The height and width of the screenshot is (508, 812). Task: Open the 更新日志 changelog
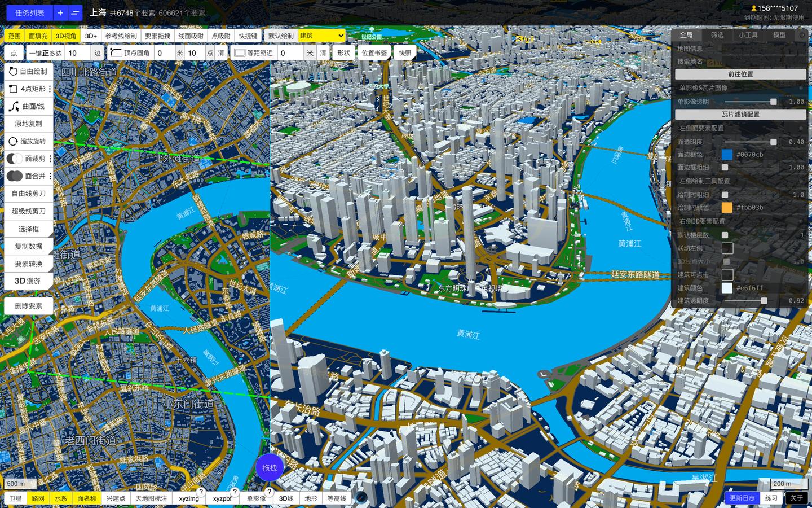743,498
